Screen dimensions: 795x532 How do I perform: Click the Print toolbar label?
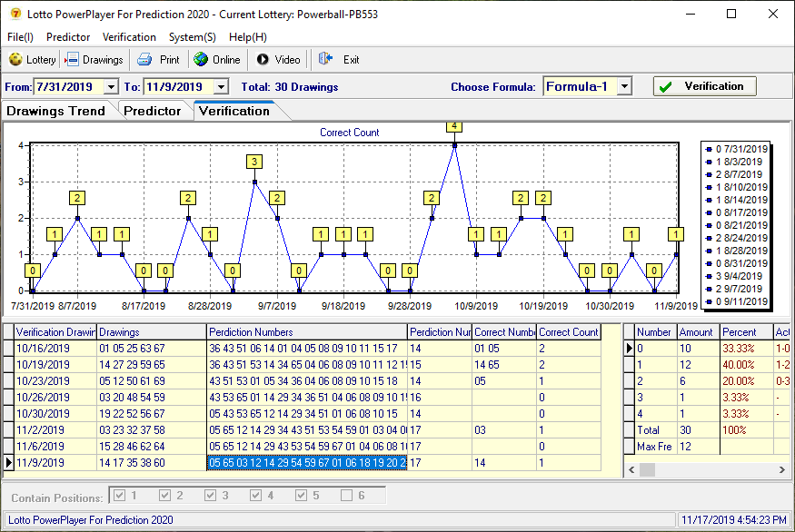tap(169, 60)
